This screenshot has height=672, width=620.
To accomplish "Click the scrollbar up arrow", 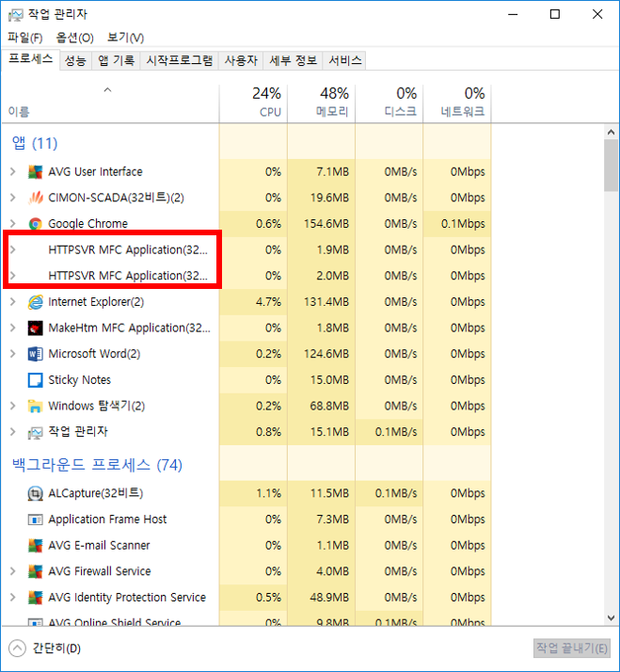I will (611, 133).
